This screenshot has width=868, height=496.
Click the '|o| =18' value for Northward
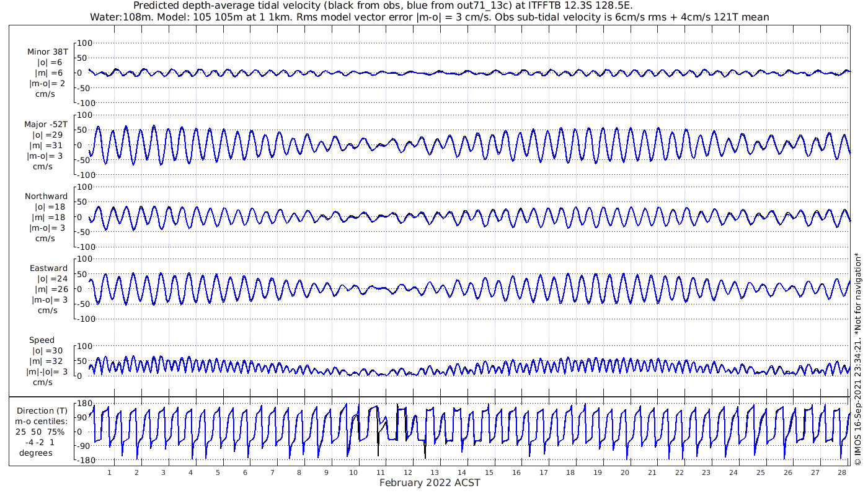pos(49,207)
